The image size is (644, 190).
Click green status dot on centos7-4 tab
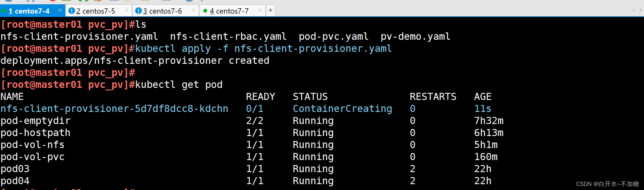[4, 11]
